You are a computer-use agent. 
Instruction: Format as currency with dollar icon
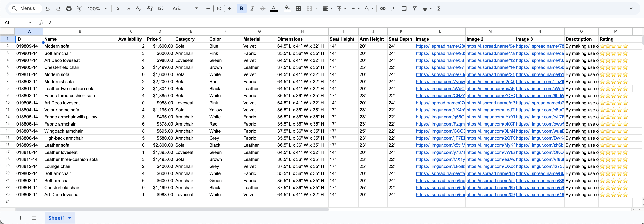[118, 9]
